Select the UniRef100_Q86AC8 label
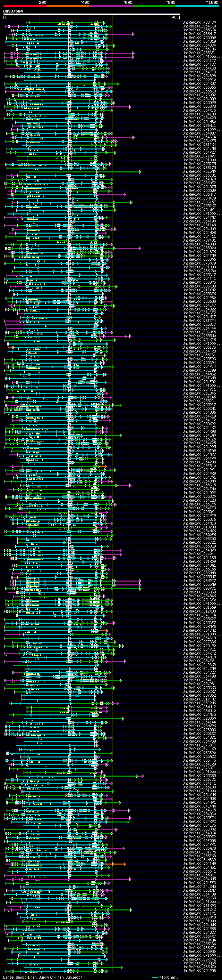 [x=199, y=848]
